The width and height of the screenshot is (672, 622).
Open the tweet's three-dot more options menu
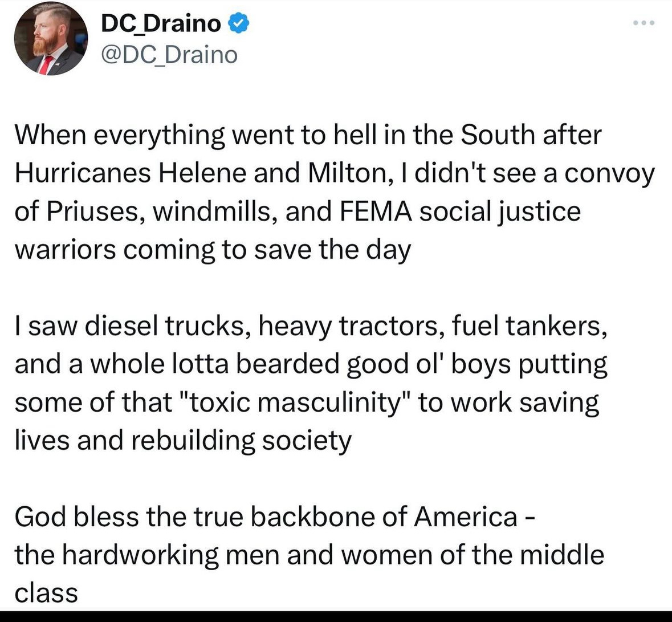644,23
